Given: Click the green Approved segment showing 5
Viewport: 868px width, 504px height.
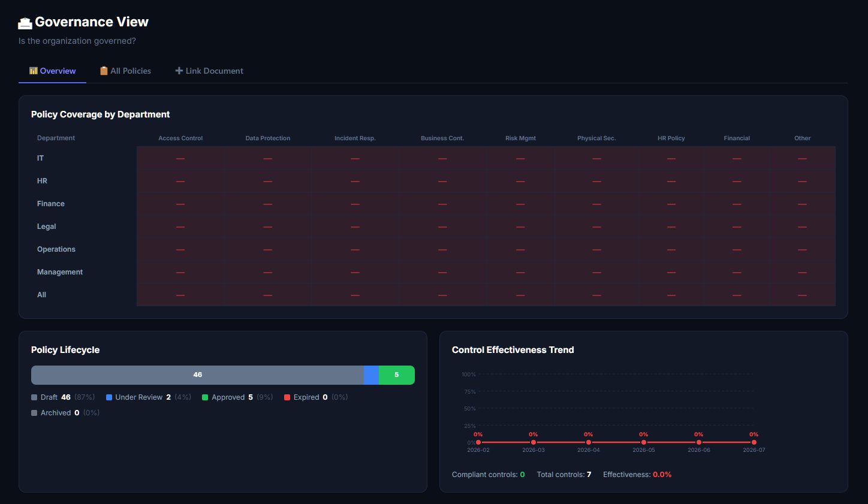Looking at the screenshot, I should point(397,375).
